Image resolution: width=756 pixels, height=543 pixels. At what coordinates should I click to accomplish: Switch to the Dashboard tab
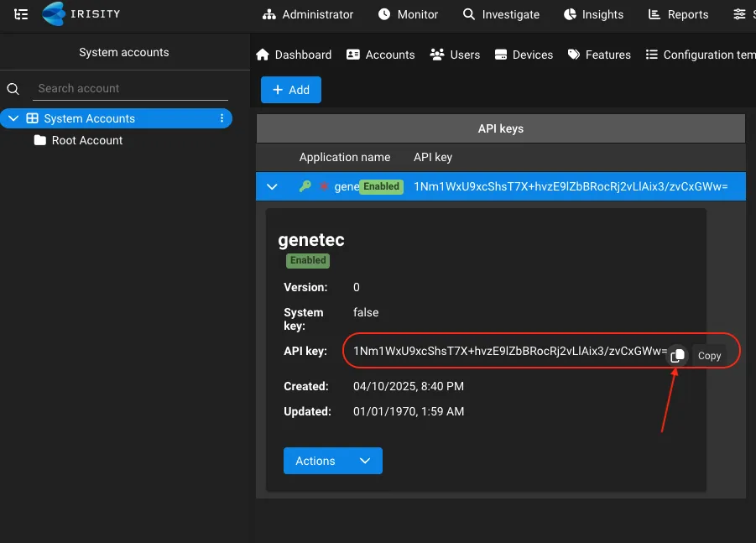point(294,55)
